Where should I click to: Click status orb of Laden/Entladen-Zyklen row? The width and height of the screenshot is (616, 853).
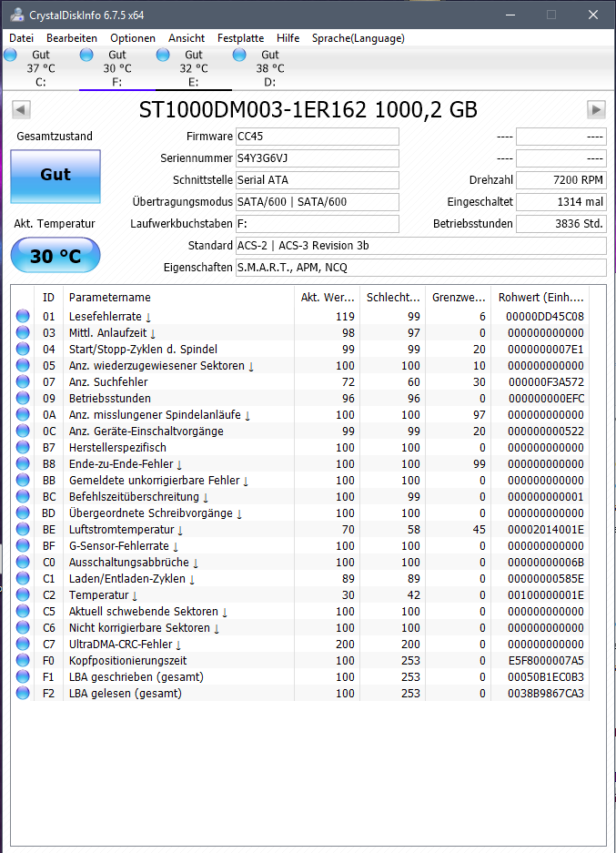[23, 578]
